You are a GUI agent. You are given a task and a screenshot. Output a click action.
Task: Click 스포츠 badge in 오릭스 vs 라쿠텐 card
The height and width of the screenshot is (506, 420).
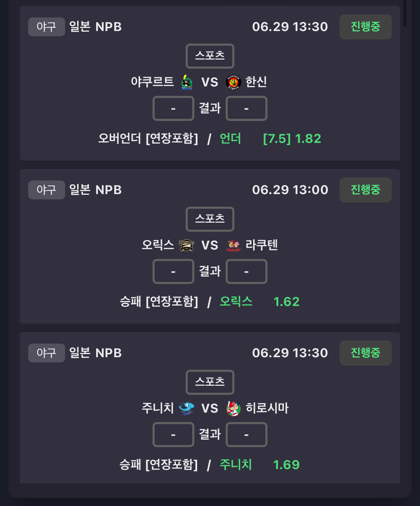point(210,219)
